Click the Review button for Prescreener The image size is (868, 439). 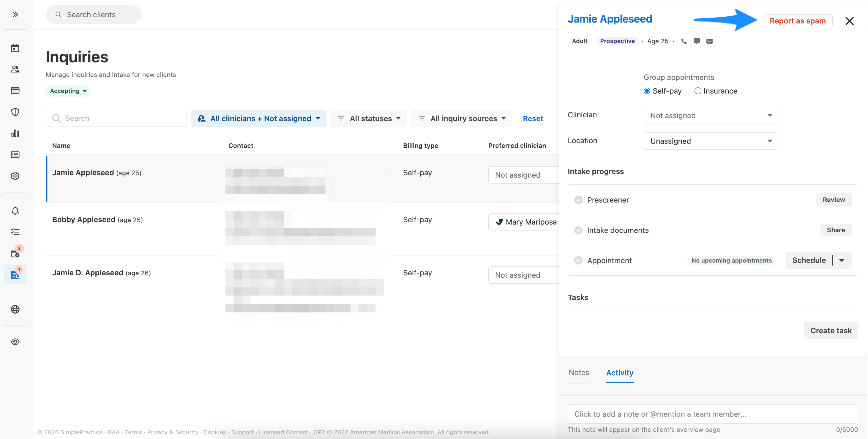[x=834, y=200]
